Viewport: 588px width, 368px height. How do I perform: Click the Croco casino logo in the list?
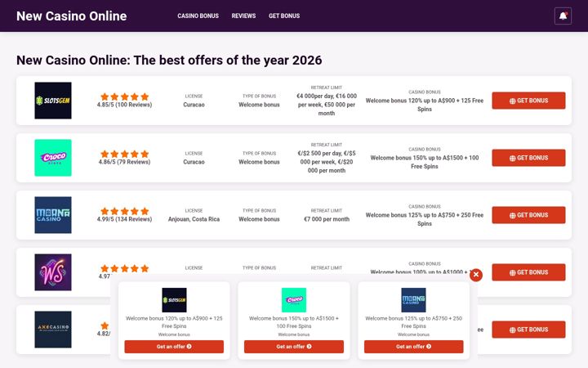[53, 158]
